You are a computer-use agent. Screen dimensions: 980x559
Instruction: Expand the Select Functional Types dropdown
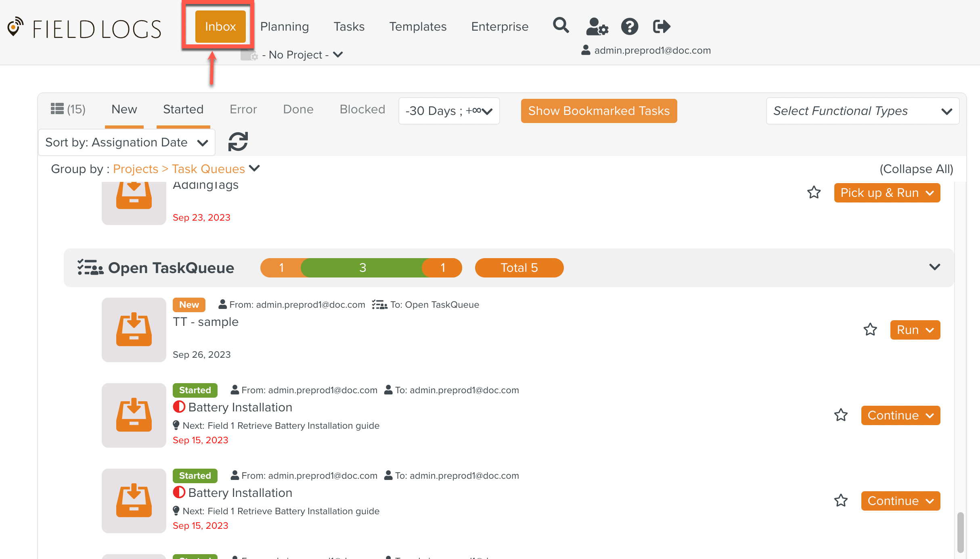point(862,111)
